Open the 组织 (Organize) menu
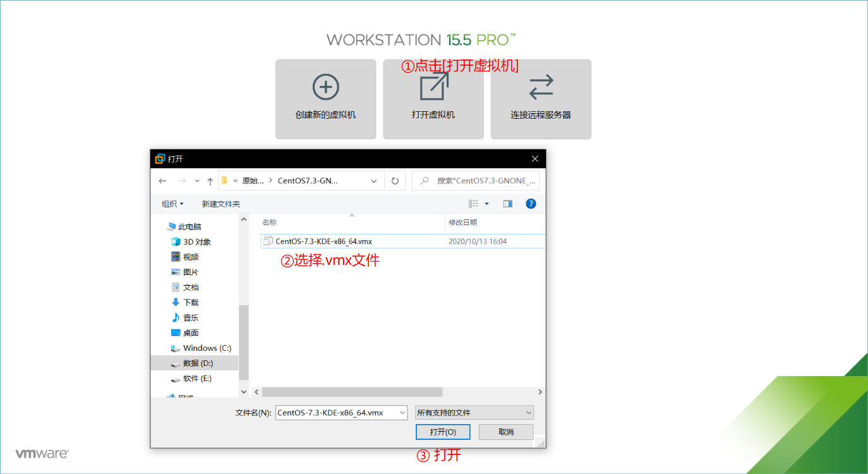868x474 pixels. 172,204
